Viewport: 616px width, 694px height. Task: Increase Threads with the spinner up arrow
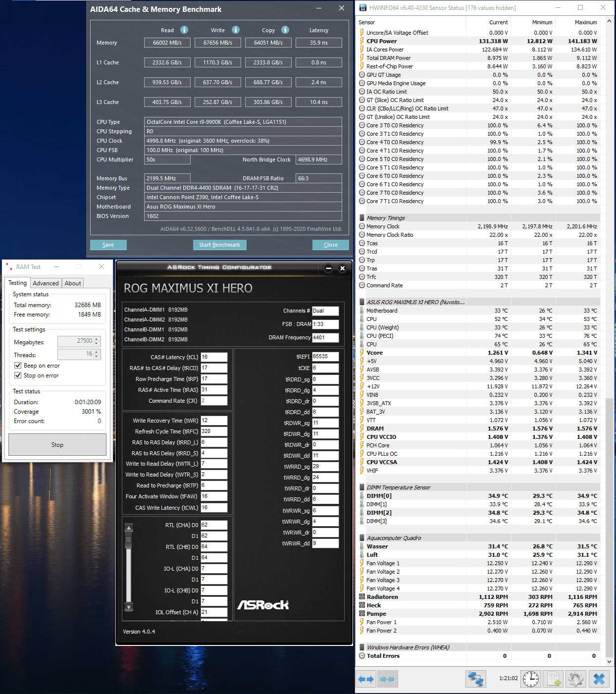point(97,352)
